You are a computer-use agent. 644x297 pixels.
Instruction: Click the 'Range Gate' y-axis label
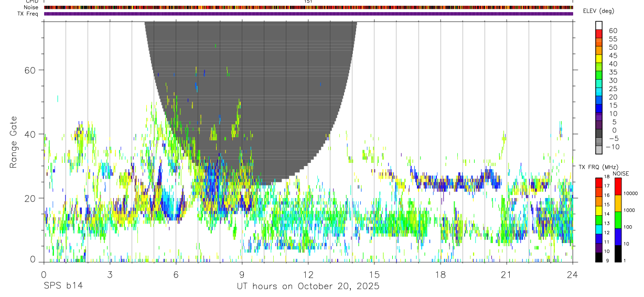point(15,141)
